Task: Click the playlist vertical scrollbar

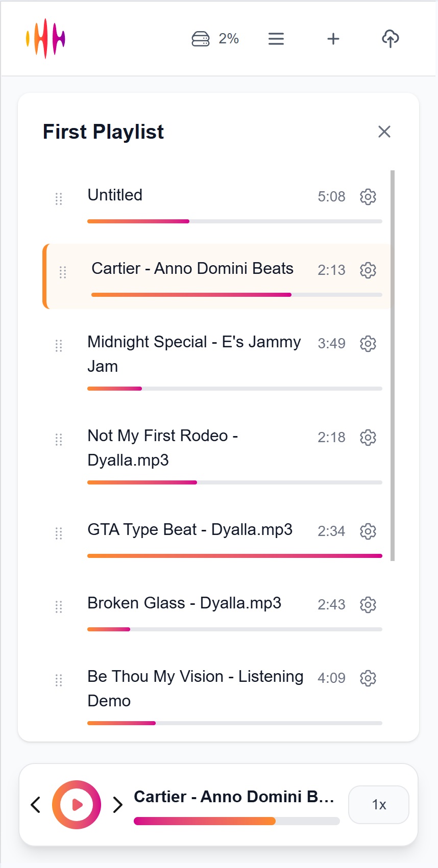Action: 393,365
